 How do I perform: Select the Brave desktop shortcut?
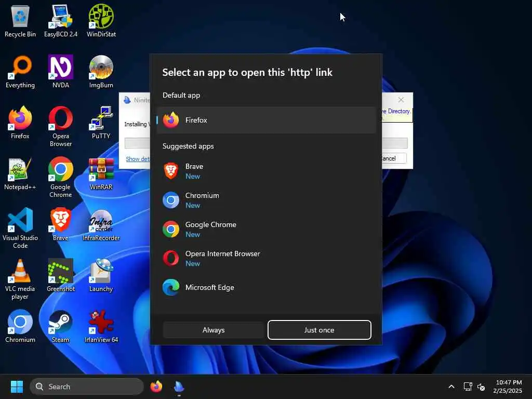61,224
